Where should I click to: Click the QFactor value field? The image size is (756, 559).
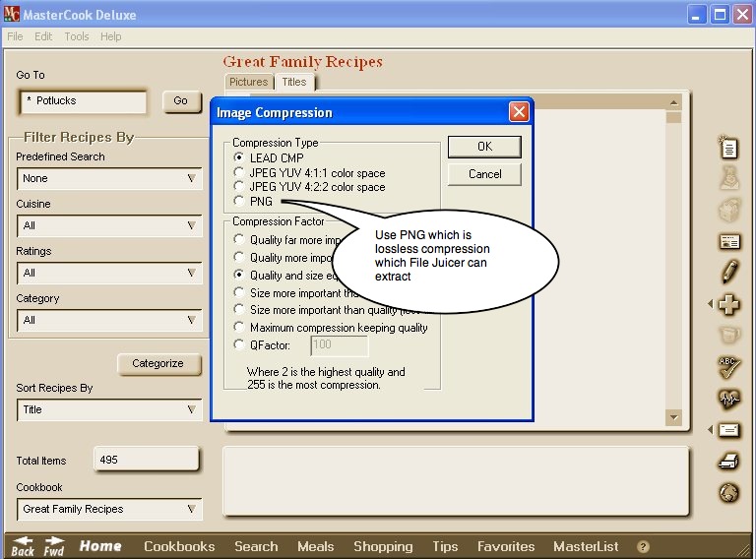coord(340,345)
